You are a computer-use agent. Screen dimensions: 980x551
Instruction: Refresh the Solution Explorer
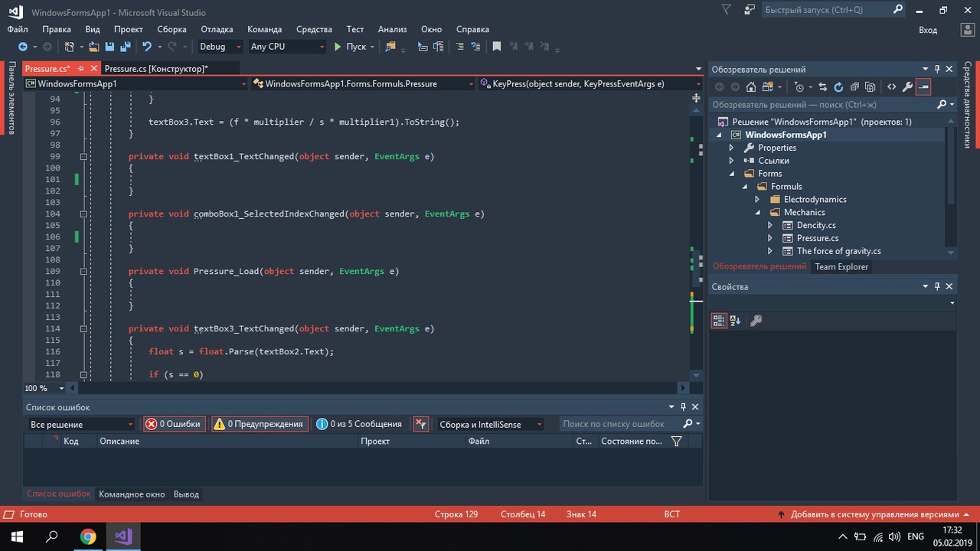(x=838, y=87)
